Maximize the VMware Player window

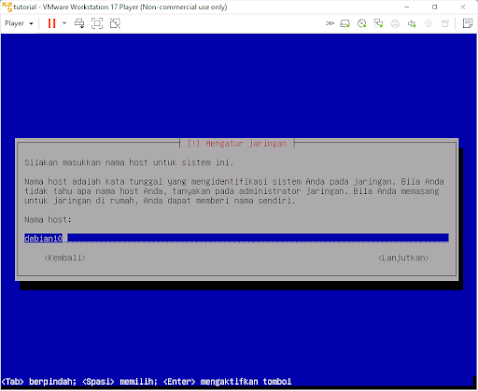click(435, 7)
